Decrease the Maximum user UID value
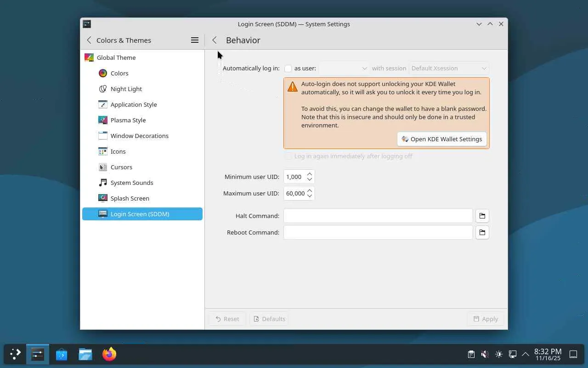 (x=310, y=196)
